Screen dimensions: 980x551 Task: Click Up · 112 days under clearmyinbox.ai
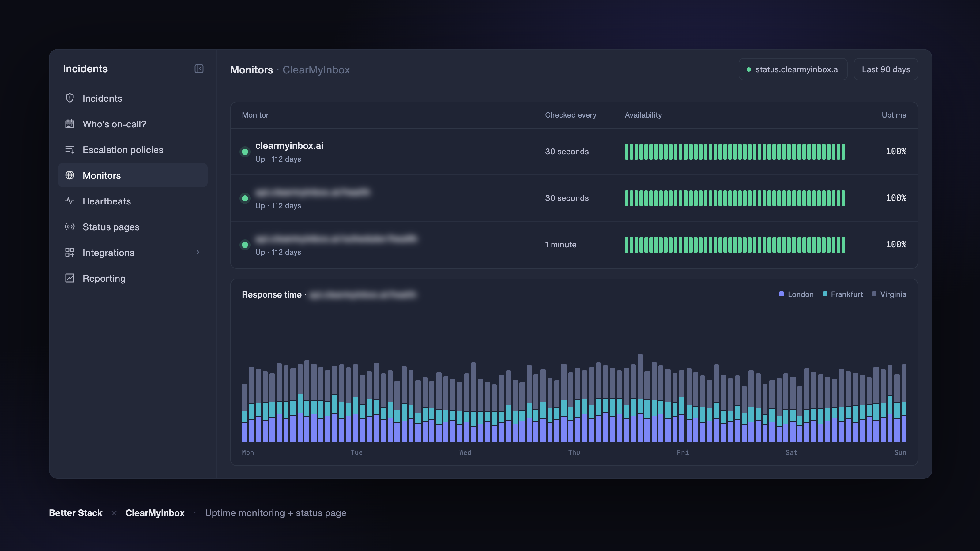click(x=278, y=159)
